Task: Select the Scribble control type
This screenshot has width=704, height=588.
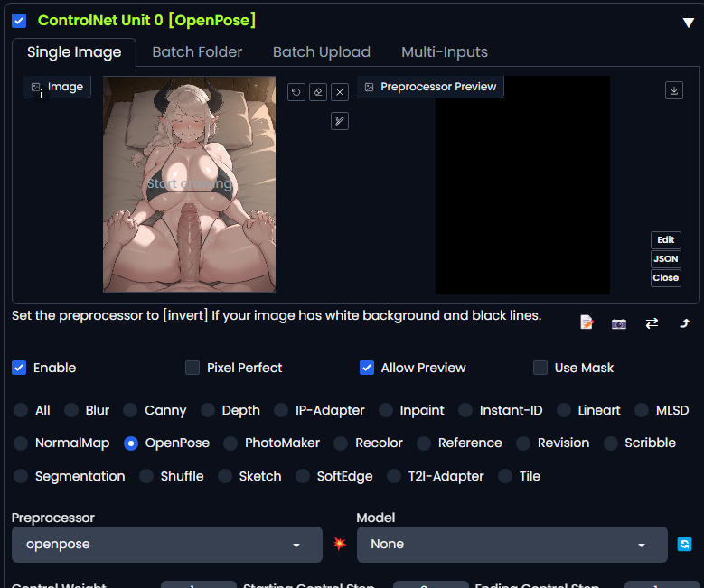Action: [610, 443]
